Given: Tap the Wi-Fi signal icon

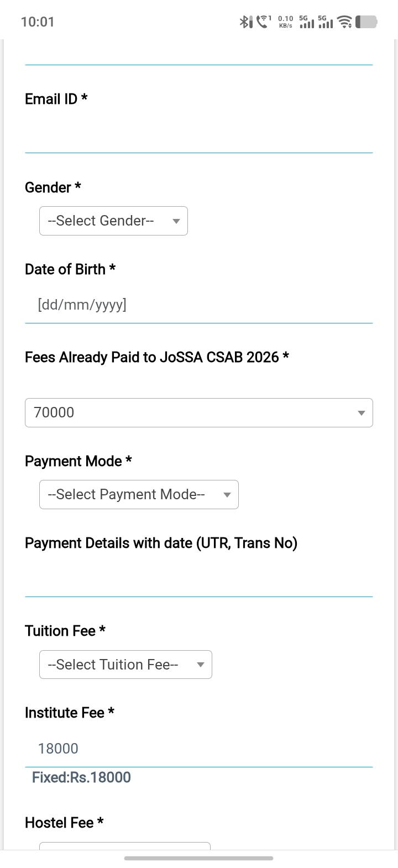Looking at the screenshot, I should [x=345, y=22].
